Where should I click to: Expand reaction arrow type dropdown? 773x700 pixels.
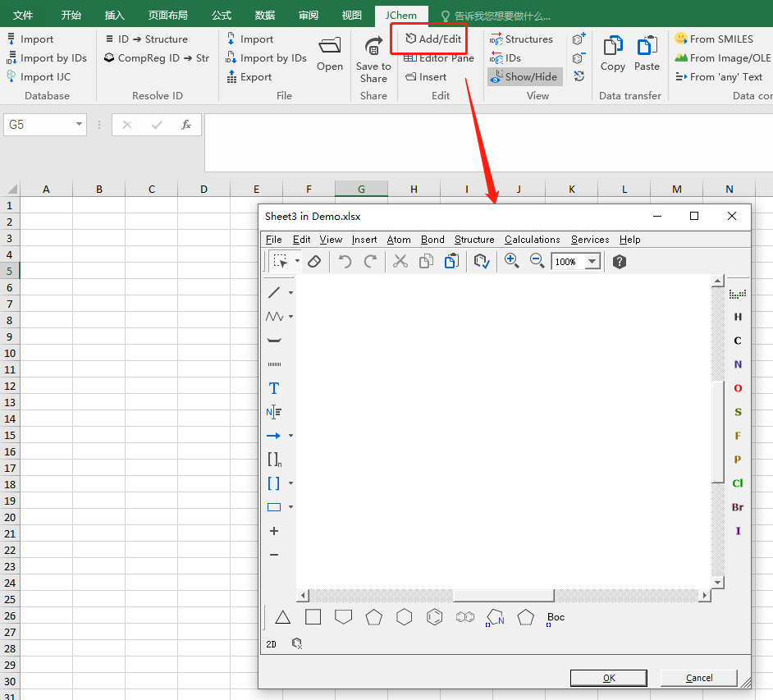290,436
